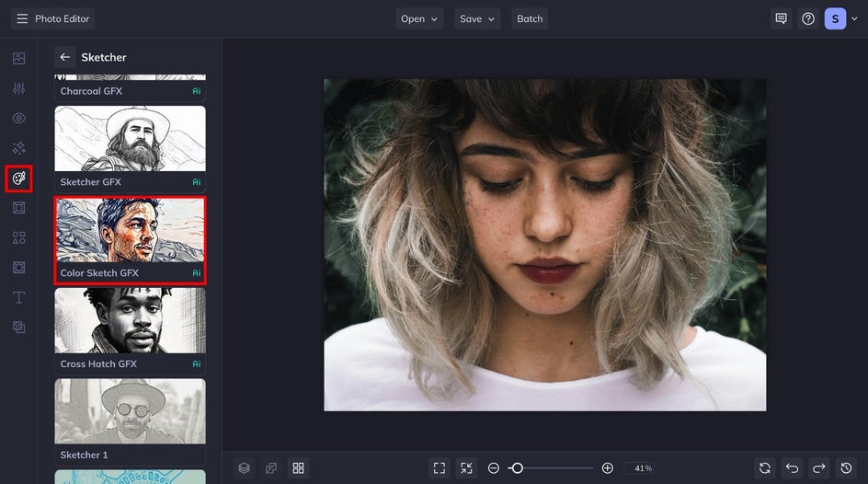This screenshot has width=868, height=484.
Task: Toggle the layers panel icon
Action: [244, 468]
